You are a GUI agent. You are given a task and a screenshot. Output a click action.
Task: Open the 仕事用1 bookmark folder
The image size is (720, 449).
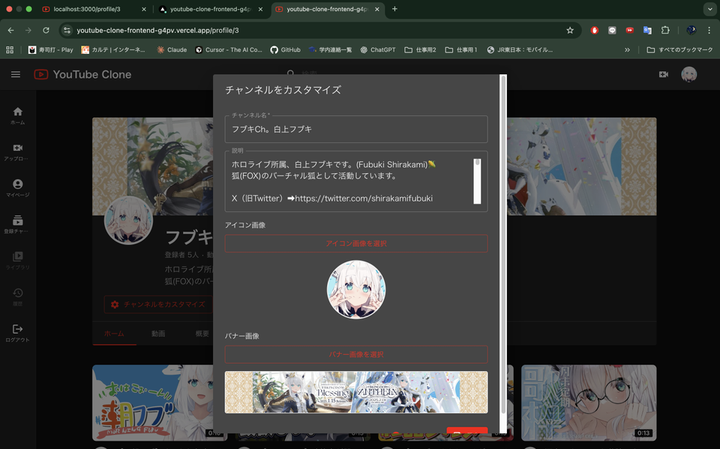461,50
